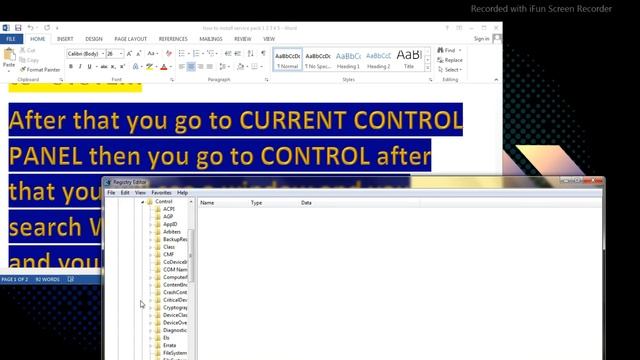Switch to the INSERT ribbon tab
The width and height of the screenshot is (640, 360).
[x=65, y=39]
